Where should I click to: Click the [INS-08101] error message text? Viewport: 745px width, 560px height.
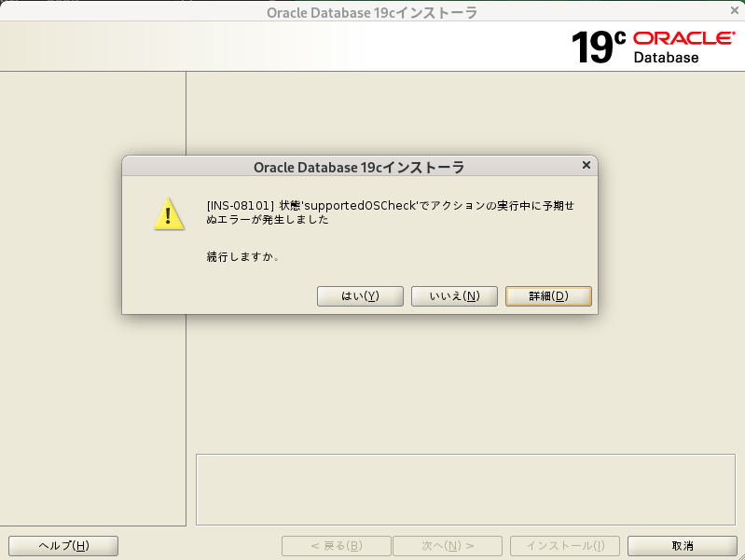pos(391,212)
